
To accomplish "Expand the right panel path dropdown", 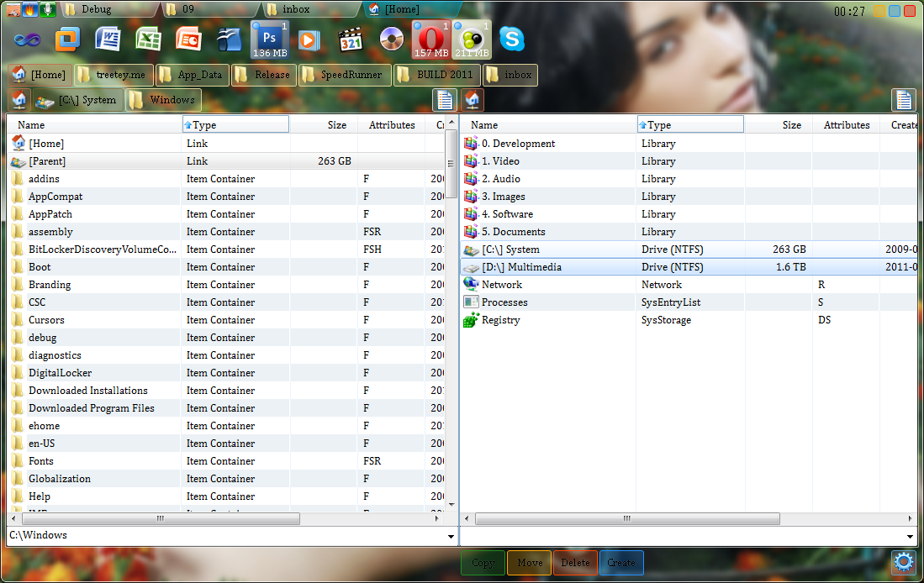I will 911,536.
